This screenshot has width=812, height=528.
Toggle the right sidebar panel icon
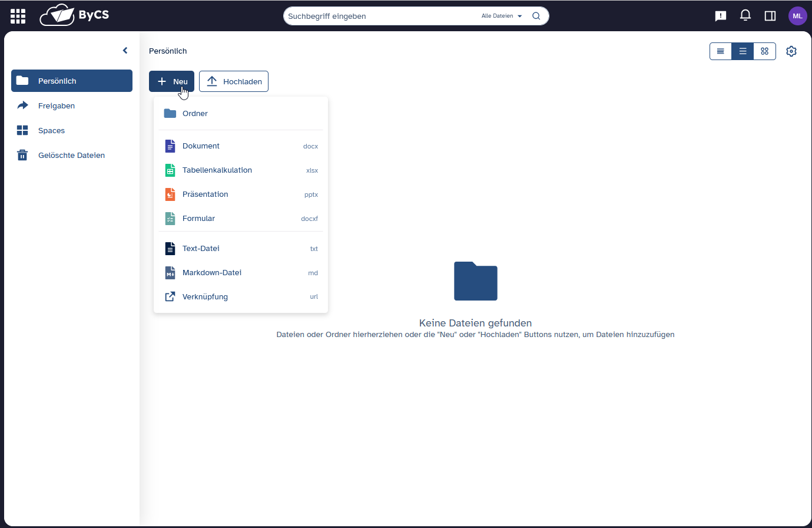click(x=770, y=16)
